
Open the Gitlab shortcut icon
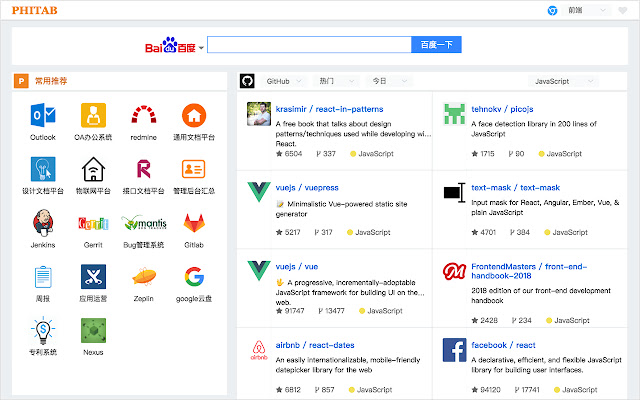(x=194, y=224)
